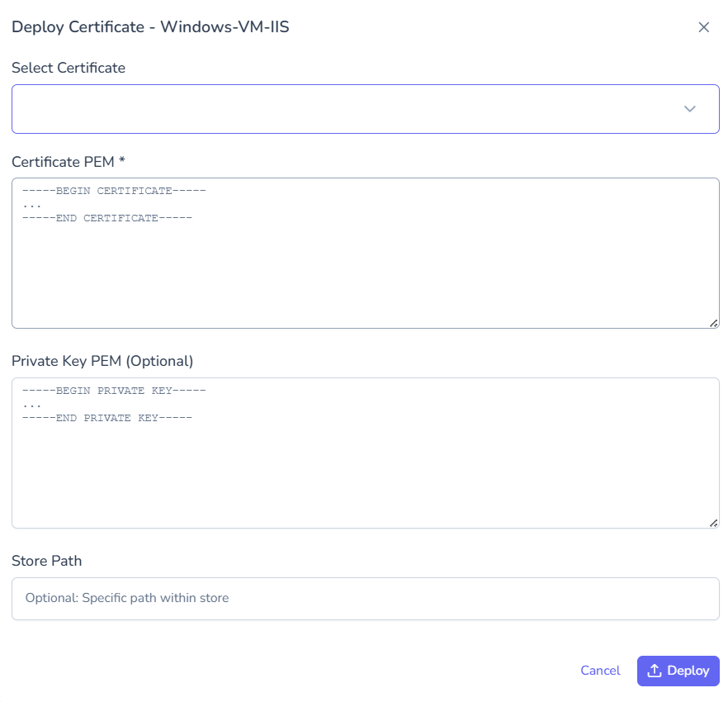Expand the certificate selection combo box
The image size is (728, 702).
pos(366,108)
